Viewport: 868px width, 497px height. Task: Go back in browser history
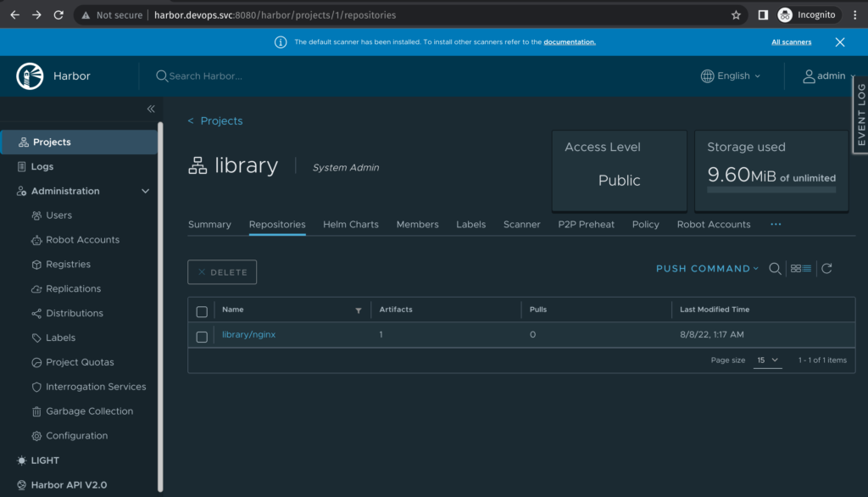point(15,15)
